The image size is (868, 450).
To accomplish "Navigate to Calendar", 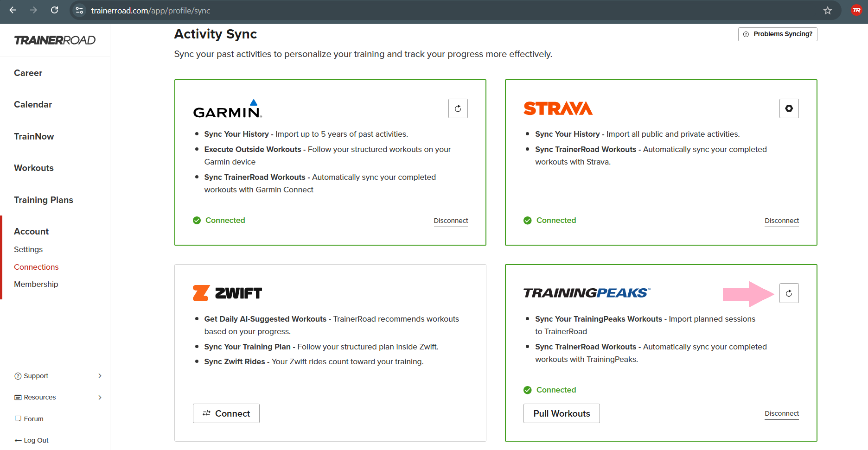I will [33, 104].
